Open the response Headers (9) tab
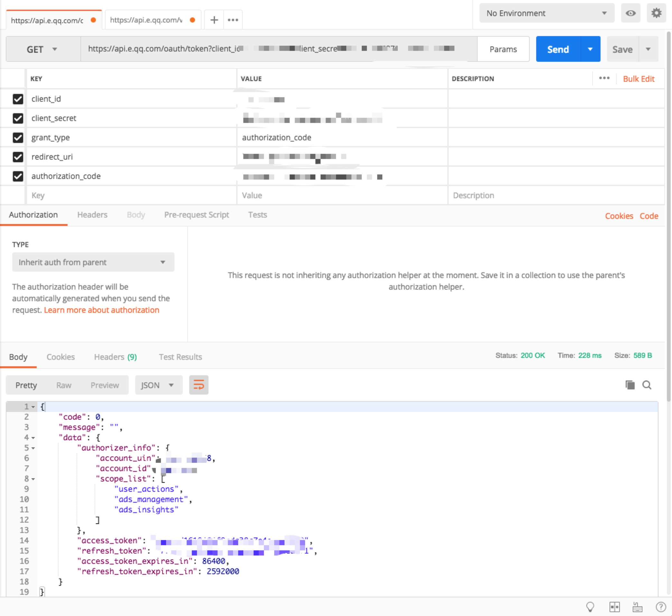The width and height of the screenshot is (672, 616). [x=115, y=357]
